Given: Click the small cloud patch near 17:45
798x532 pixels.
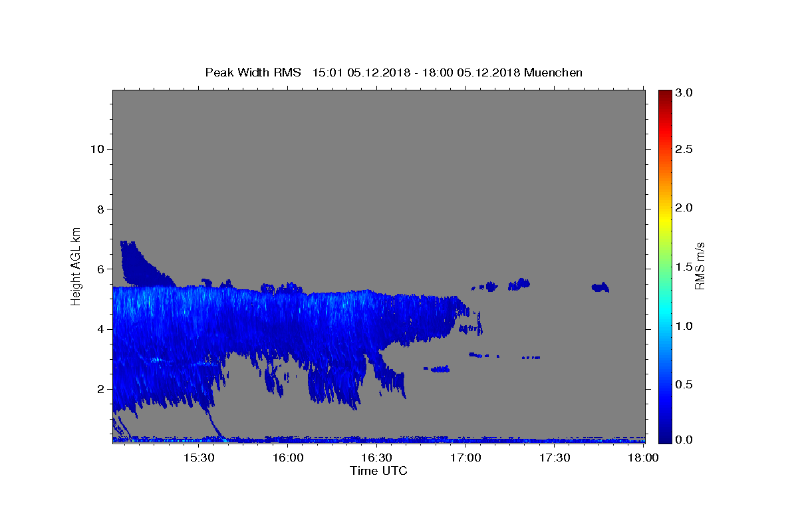Looking at the screenshot, I should click(x=600, y=287).
